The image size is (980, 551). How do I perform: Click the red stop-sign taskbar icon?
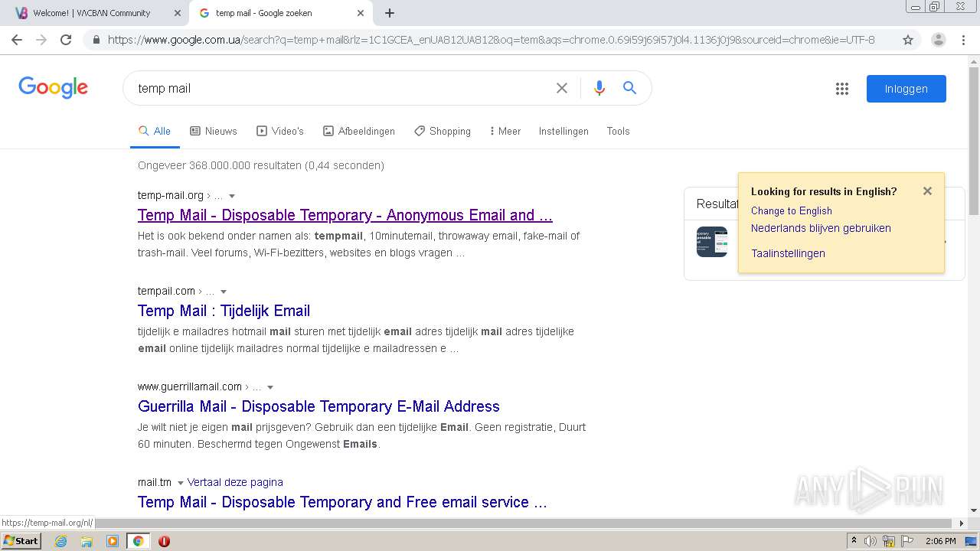click(164, 541)
